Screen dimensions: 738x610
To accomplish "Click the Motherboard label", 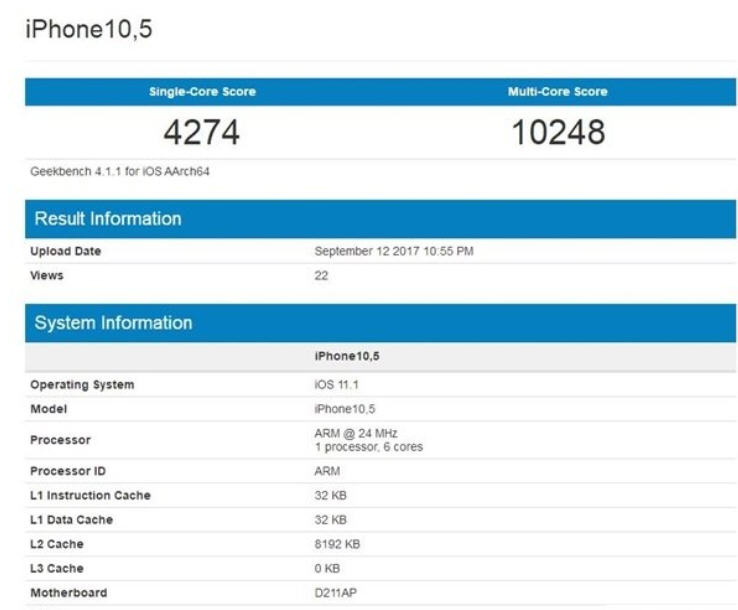I will [x=69, y=593].
